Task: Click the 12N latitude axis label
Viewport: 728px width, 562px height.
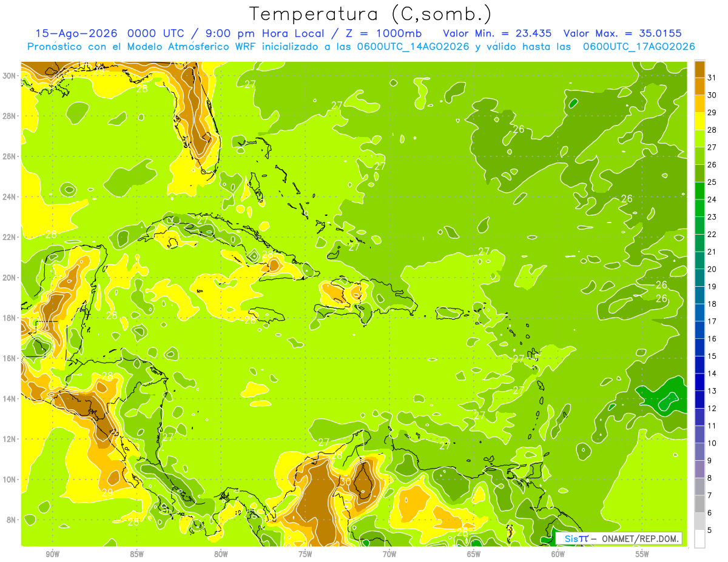Action: (9, 439)
